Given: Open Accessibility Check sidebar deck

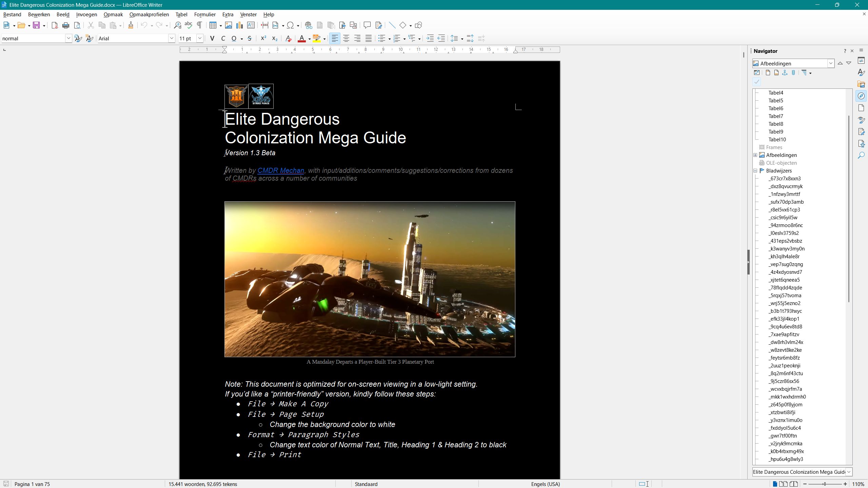Looking at the screenshot, I should point(861,143).
